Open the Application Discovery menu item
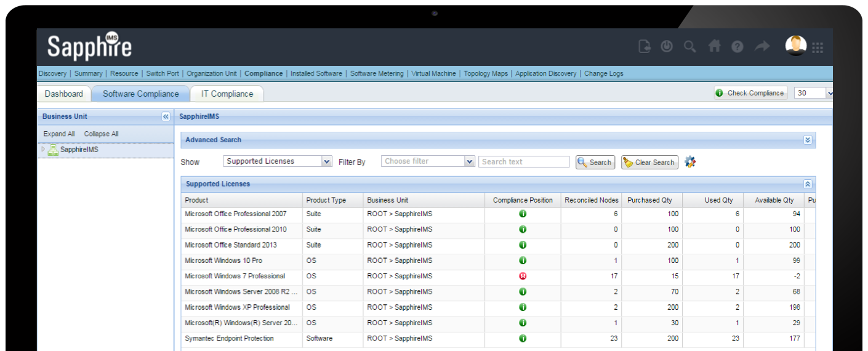Image resolution: width=868 pixels, height=351 pixels. [546, 73]
